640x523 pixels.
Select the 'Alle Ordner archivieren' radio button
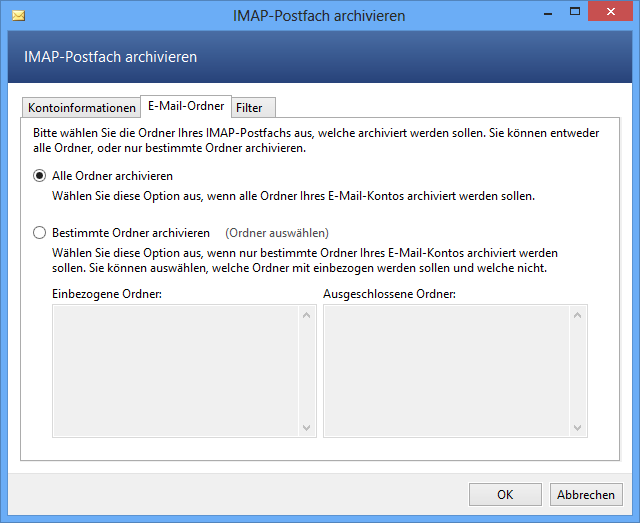(40, 176)
